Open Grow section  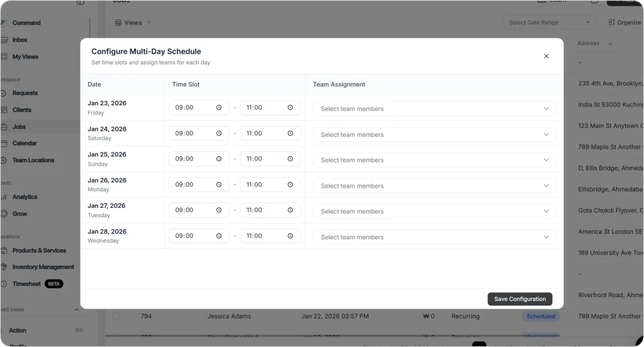click(x=19, y=213)
